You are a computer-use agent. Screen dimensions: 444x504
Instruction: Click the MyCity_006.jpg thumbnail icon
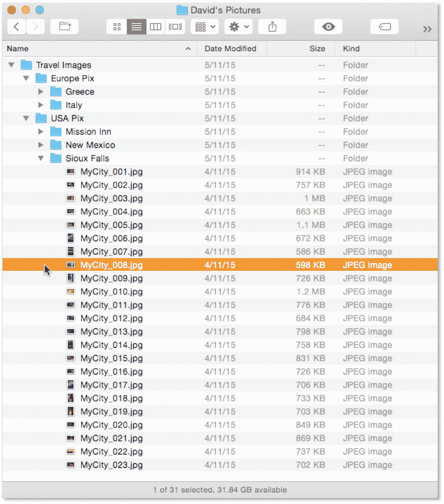[71, 238]
